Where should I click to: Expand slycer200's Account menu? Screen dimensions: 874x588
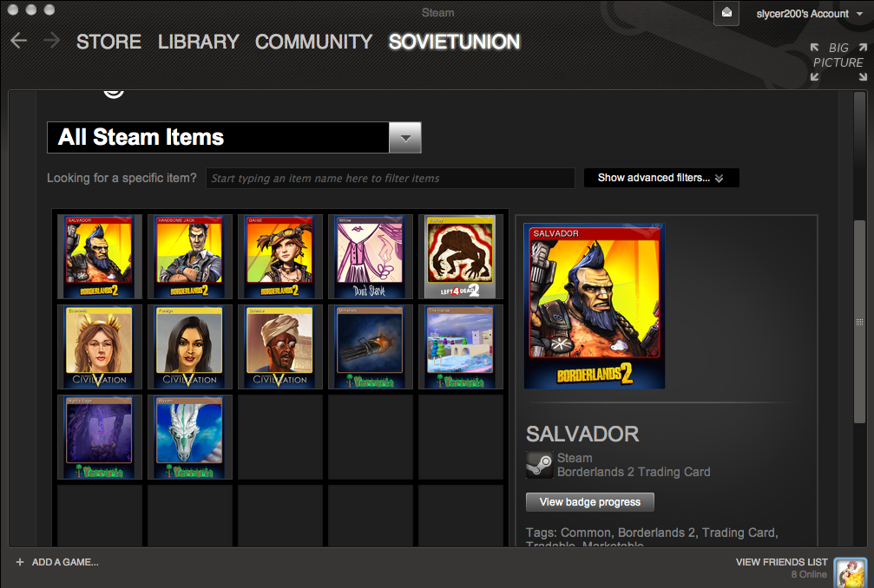tap(810, 14)
